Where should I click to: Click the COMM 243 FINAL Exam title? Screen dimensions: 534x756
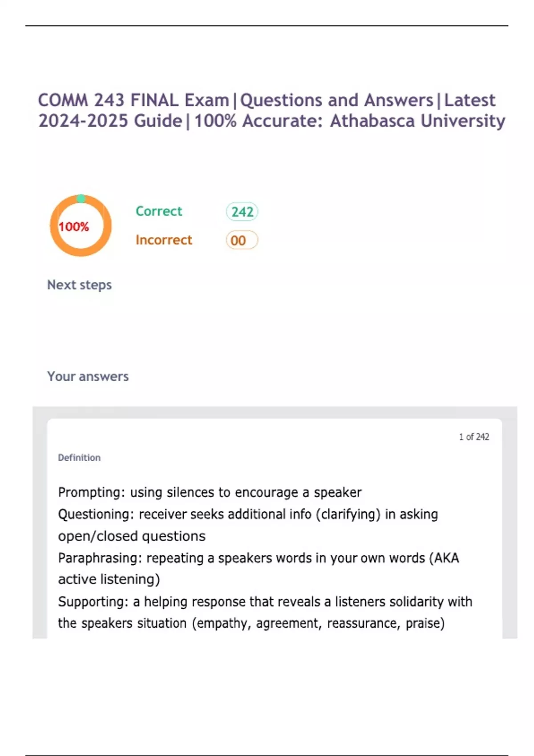(x=133, y=101)
